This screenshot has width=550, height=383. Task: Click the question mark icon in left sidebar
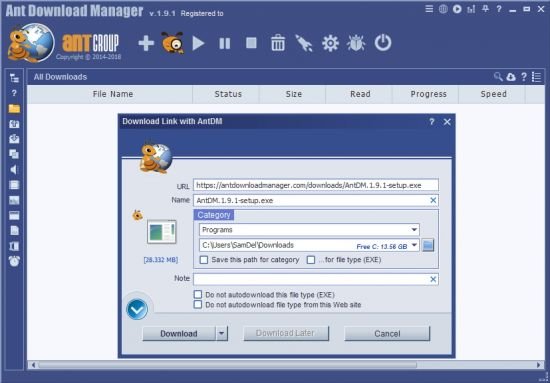tap(14, 93)
